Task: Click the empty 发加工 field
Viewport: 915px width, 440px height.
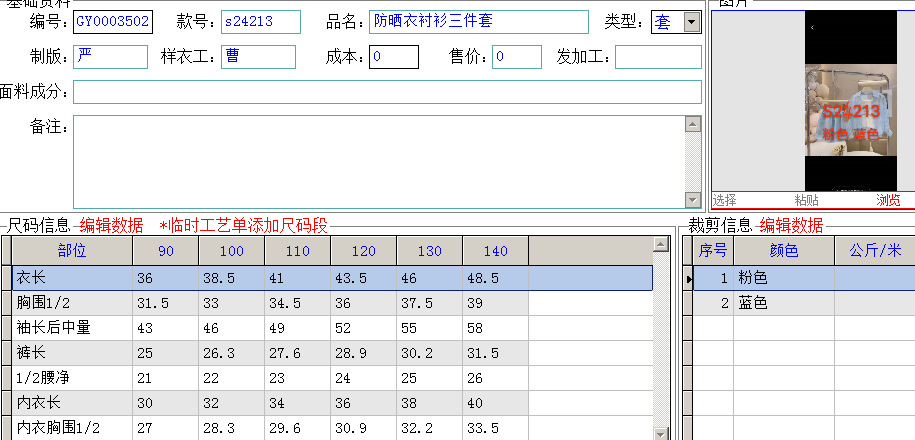Action: pos(658,57)
